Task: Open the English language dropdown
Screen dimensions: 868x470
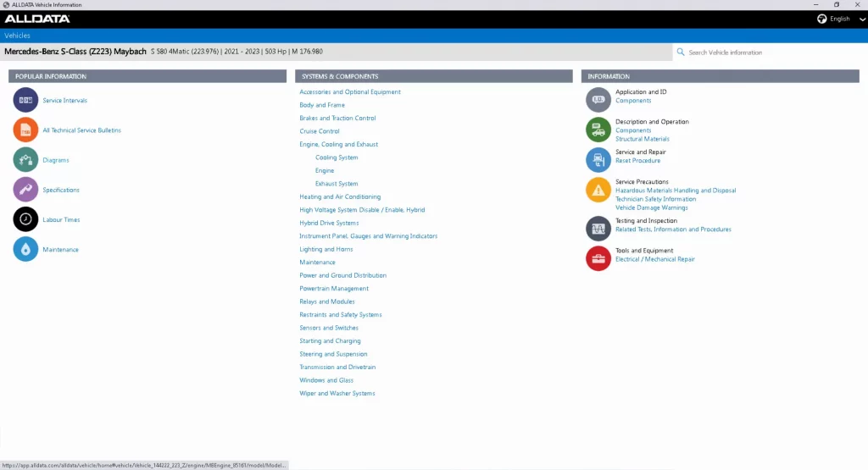Action: tap(841, 19)
